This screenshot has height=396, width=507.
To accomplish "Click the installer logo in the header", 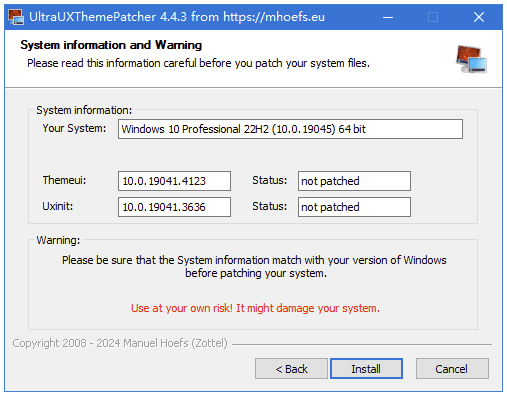I will click(471, 59).
